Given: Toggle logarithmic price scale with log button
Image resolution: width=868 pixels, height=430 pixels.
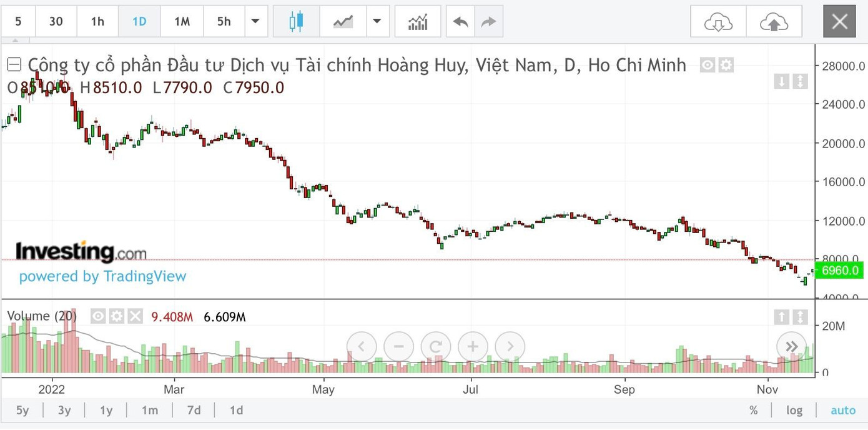Looking at the screenshot, I should 794,410.
